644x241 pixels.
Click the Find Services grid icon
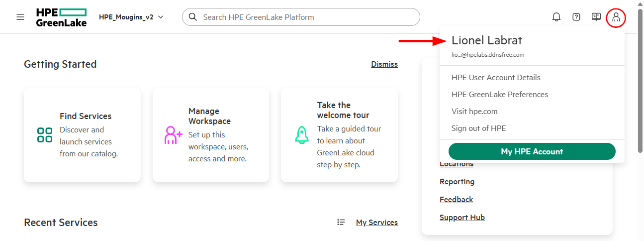(x=45, y=135)
